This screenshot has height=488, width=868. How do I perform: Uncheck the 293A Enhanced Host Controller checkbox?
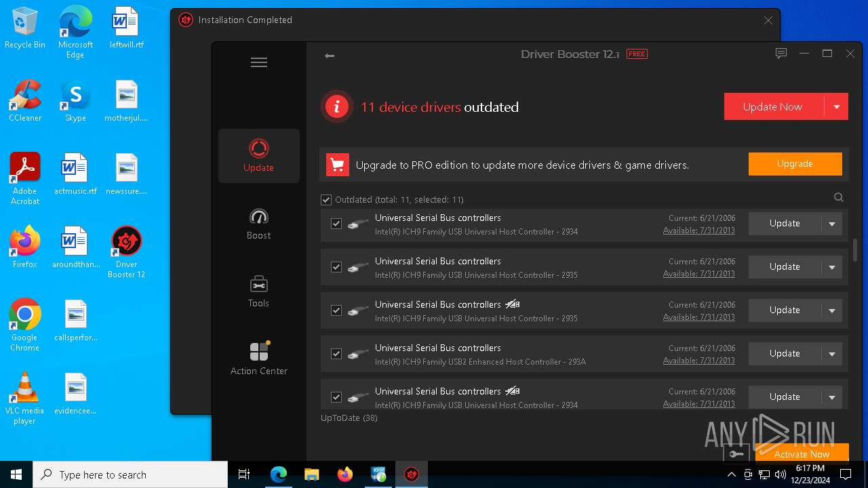(x=336, y=354)
